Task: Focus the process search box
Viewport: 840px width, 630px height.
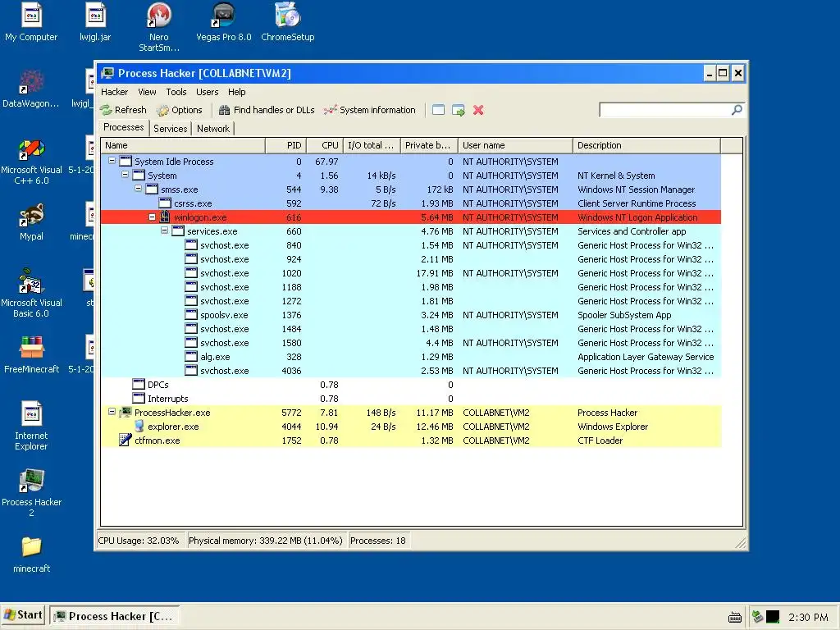Action: [x=664, y=110]
